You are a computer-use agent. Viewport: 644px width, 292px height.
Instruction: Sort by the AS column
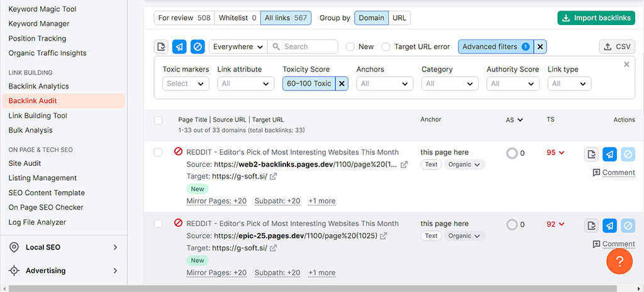514,120
